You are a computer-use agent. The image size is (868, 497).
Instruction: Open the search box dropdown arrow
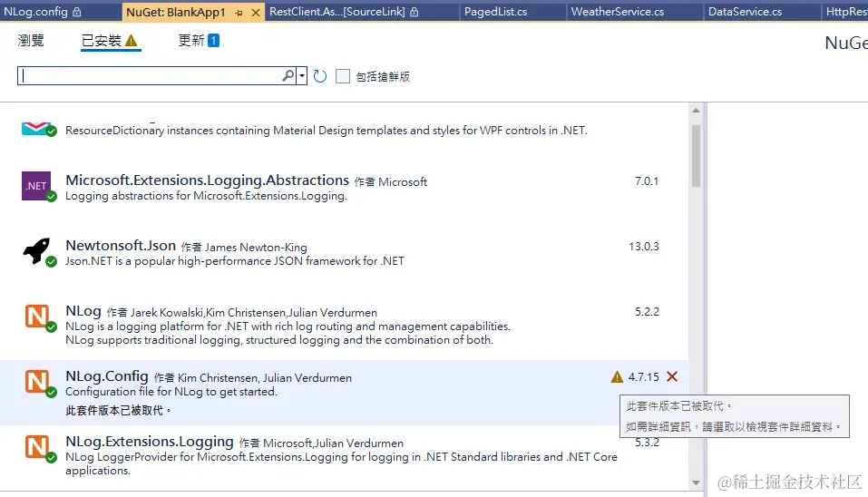[x=302, y=76]
